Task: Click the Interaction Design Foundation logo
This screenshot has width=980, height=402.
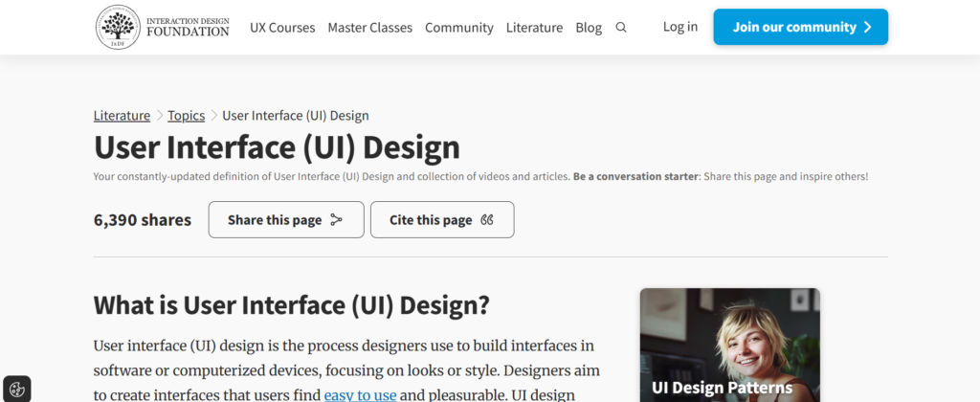Action: 163,27
